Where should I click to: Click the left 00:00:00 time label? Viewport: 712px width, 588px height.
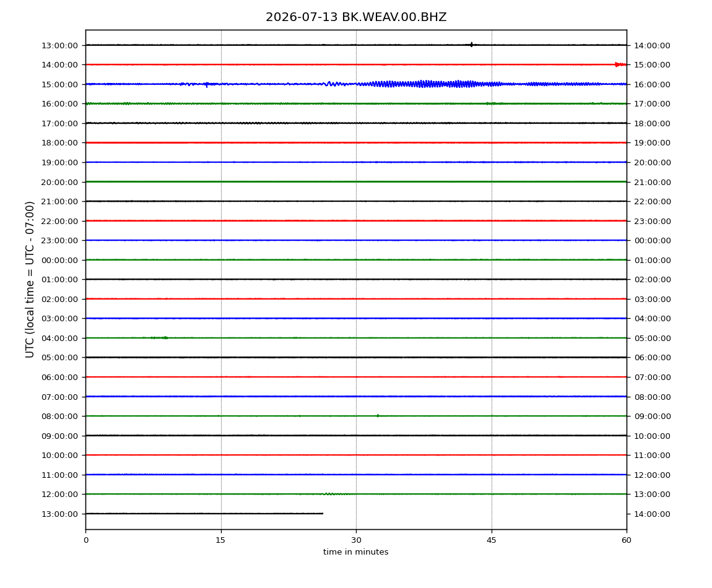pyautogui.click(x=59, y=260)
